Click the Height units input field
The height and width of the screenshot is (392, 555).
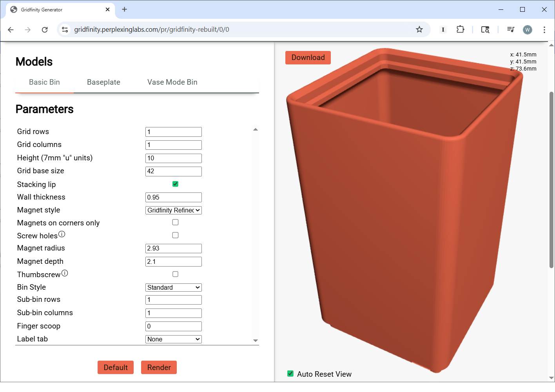174,158
